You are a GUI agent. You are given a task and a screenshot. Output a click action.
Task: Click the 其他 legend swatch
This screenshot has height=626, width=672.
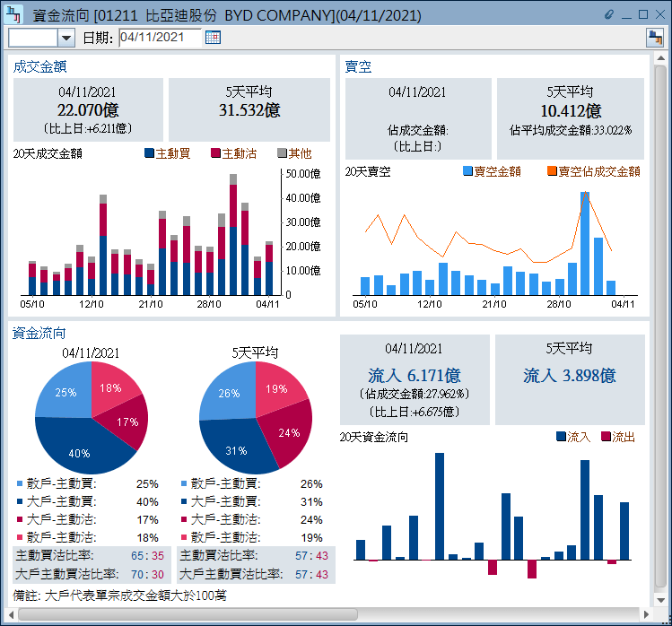[x=282, y=153]
